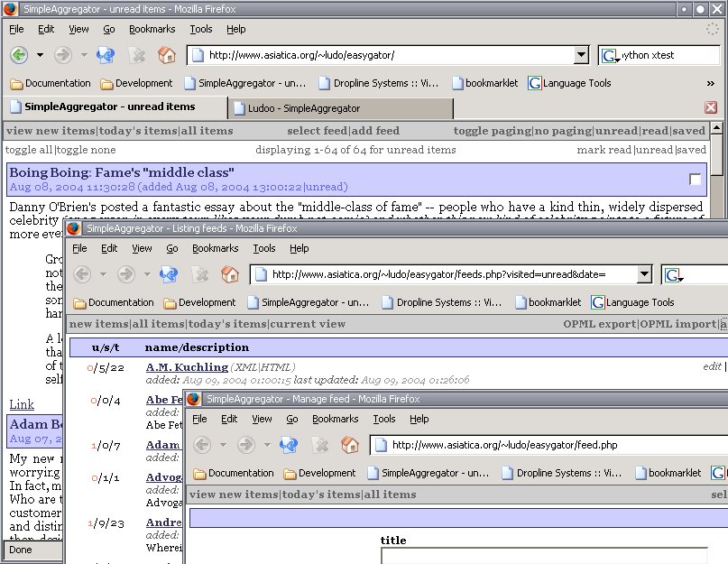This screenshot has height=564, width=728.
Task: Click Reload icon in Listing feeds window
Action: [x=169, y=274]
